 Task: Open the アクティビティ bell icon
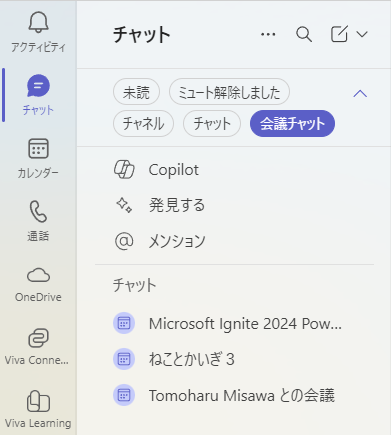click(38, 22)
